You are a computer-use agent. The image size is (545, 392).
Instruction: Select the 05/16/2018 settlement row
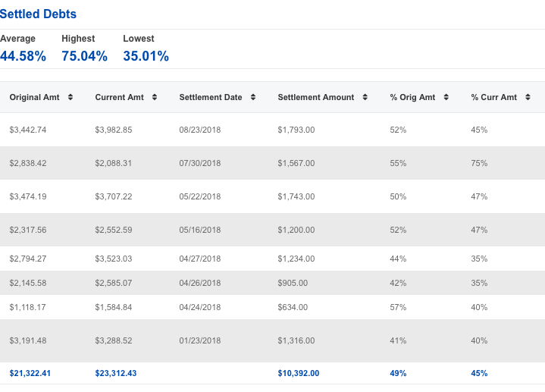click(200, 230)
